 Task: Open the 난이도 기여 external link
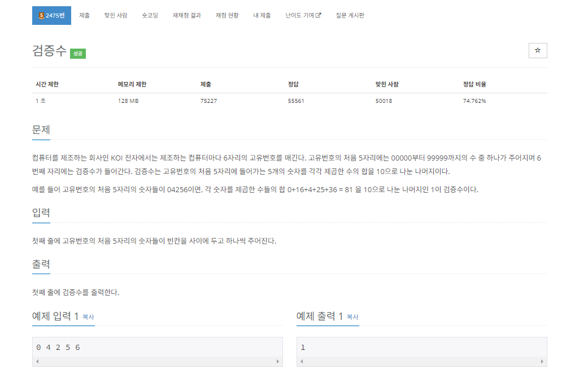point(303,15)
